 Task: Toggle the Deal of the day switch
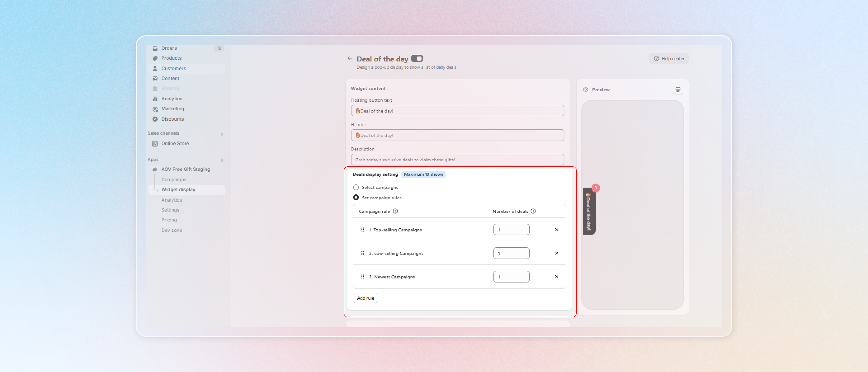[417, 59]
